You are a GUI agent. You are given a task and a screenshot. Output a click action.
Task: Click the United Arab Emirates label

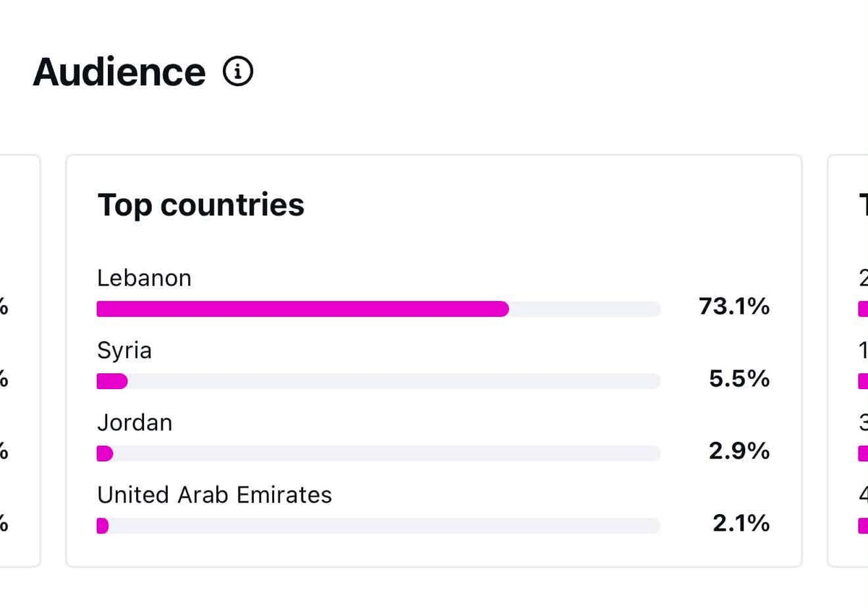click(x=214, y=495)
